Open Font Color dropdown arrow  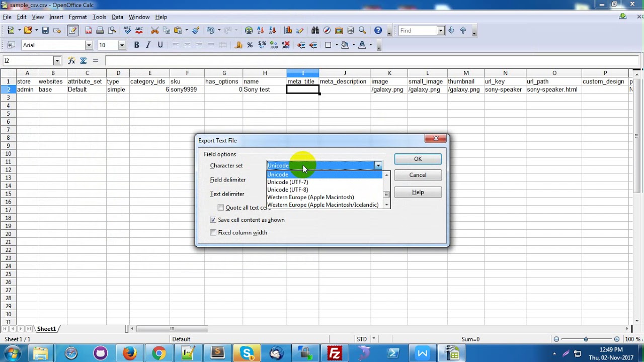point(371,45)
